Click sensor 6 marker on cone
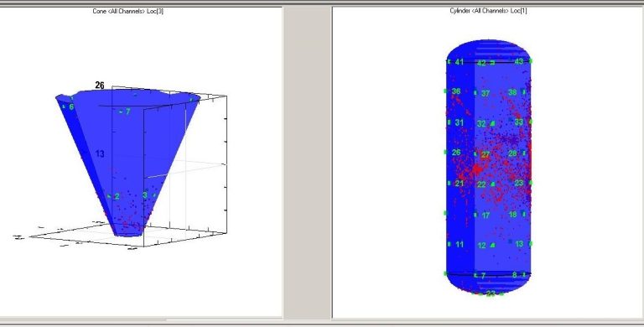The image size is (644, 327). [68, 106]
